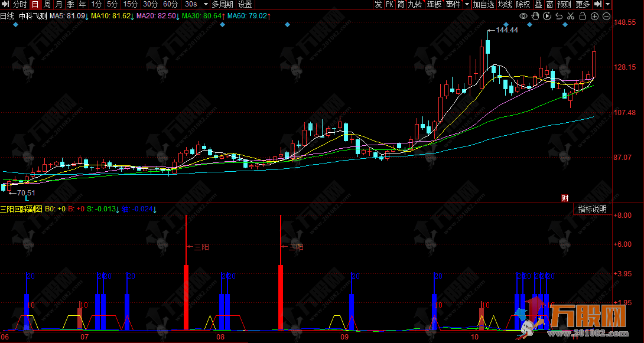Zoom out with the minus circle icon
The width and height of the screenshot is (644, 343).
pos(606,16)
